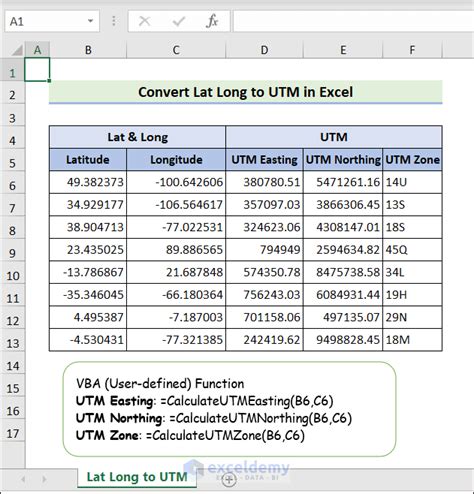Click the Cancel X formula bar icon
The height and width of the screenshot is (494, 474).
[144, 21]
